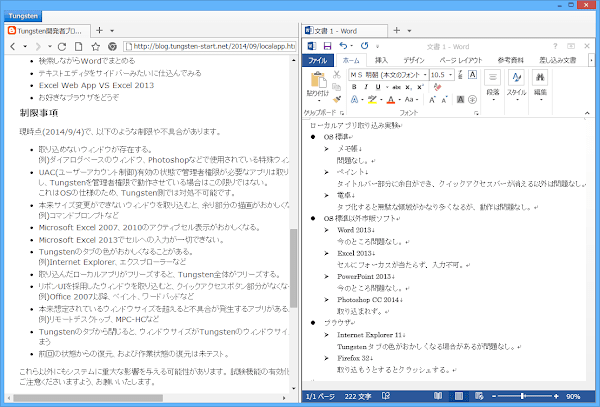Click the Copy icon in clipboard group

coord(337,87)
